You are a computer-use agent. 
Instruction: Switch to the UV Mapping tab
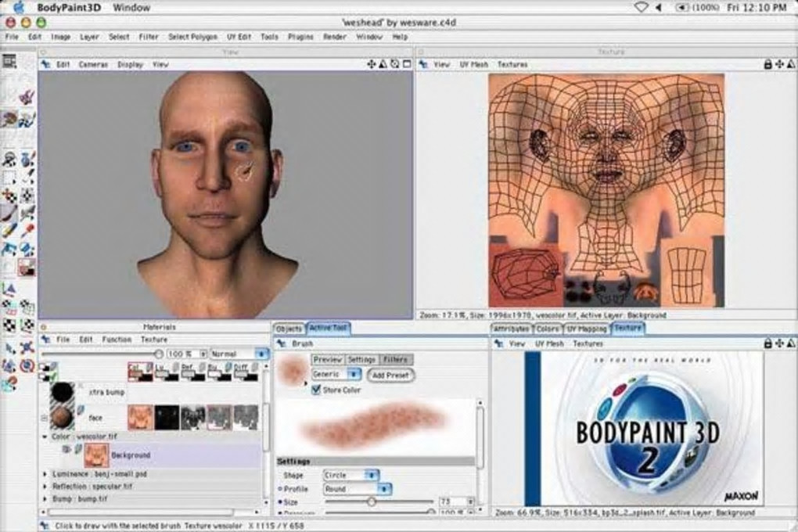pos(587,329)
